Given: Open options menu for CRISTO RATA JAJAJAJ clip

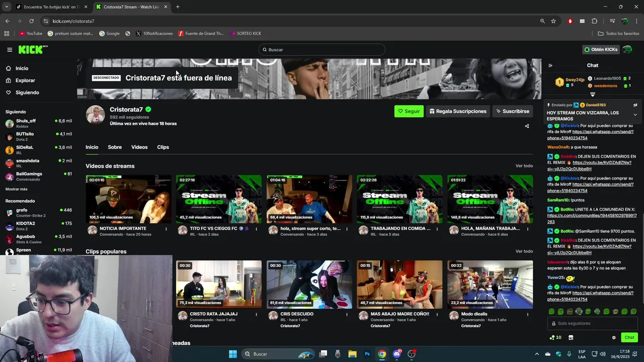Looking at the screenshot, I should point(256,314).
